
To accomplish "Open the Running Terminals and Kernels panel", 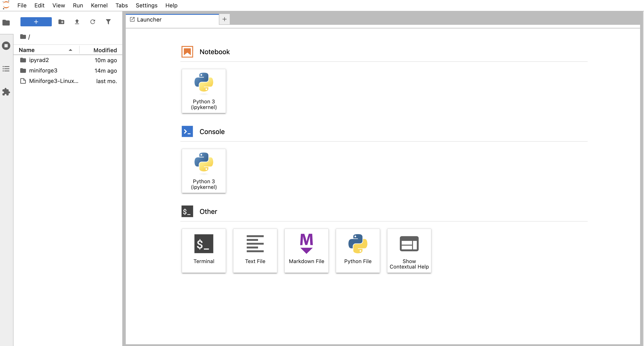I will (x=6, y=46).
